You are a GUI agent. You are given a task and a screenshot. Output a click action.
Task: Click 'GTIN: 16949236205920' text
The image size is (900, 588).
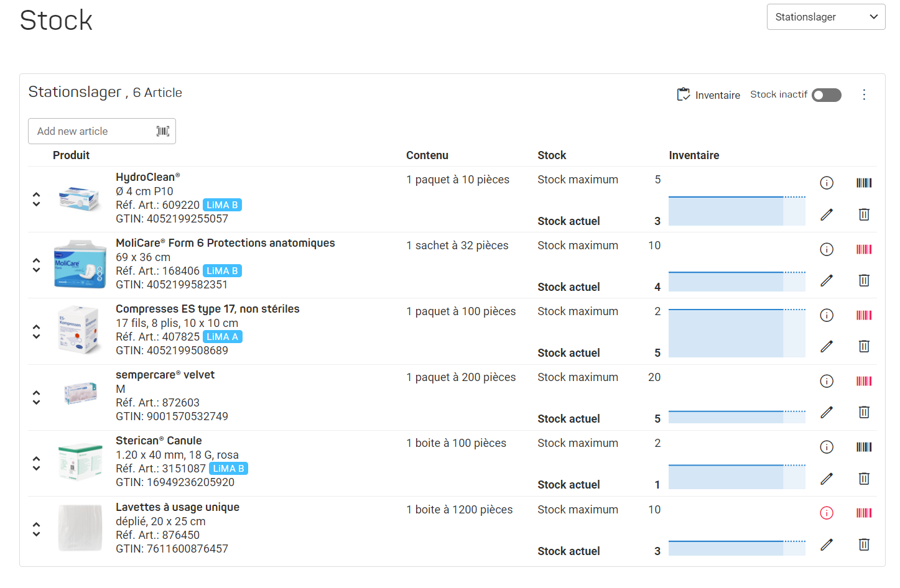pyautogui.click(x=175, y=482)
